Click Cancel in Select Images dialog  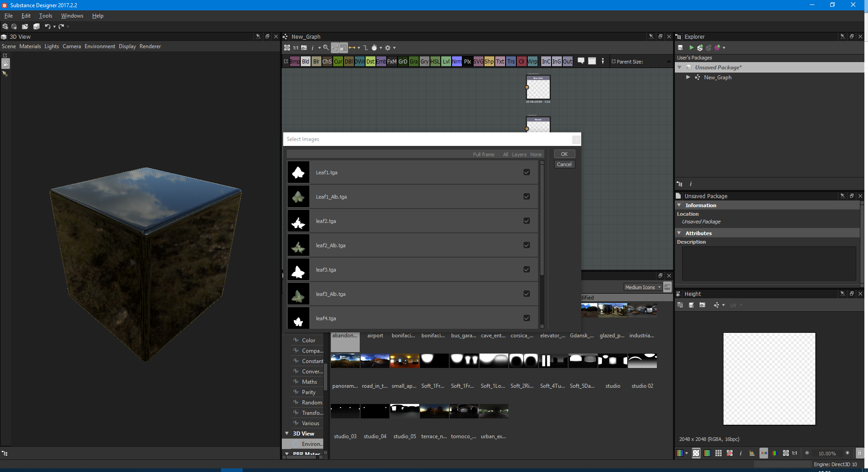(564, 165)
